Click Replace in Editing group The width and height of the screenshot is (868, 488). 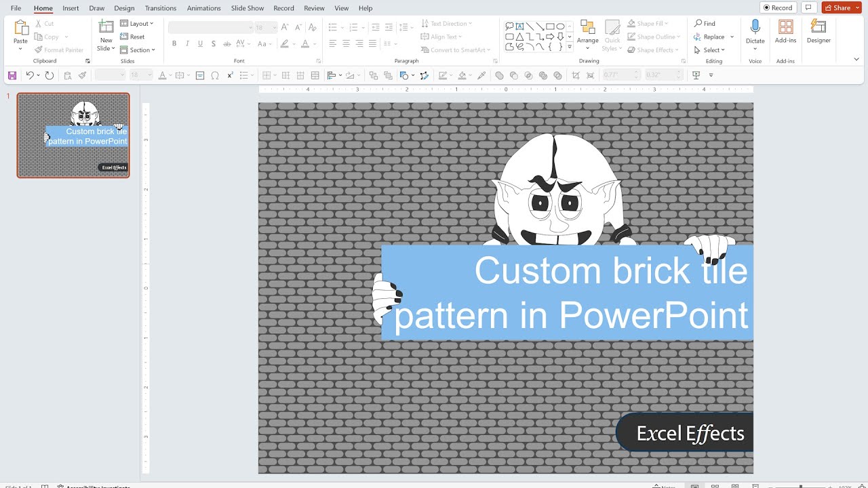(x=709, y=37)
